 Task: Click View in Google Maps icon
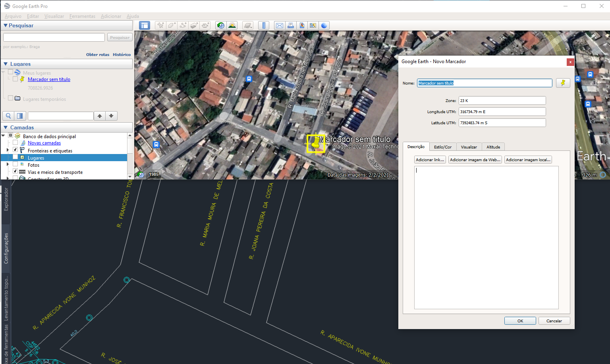313,25
